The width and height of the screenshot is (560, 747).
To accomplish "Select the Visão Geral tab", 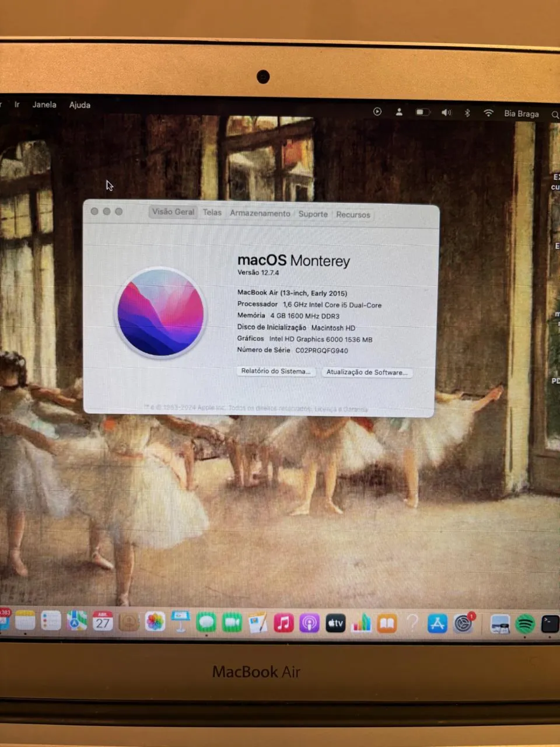I will click(x=173, y=212).
